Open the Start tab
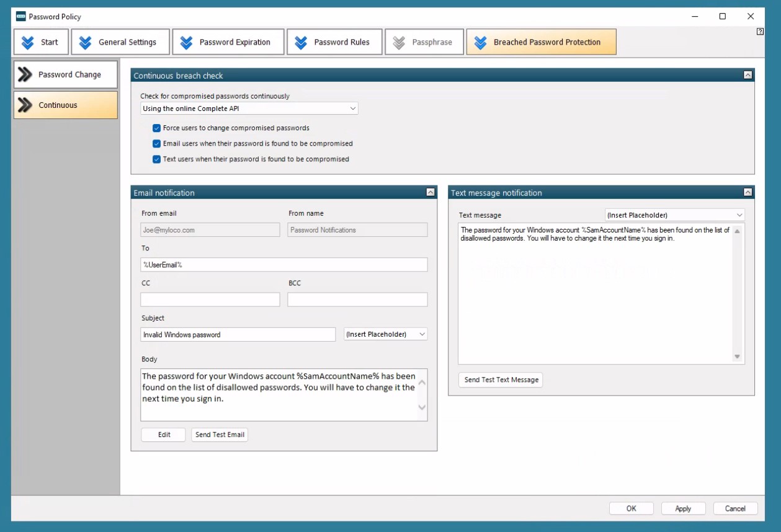Screen dimensions: 781x532 pyautogui.click(x=42, y=42)
